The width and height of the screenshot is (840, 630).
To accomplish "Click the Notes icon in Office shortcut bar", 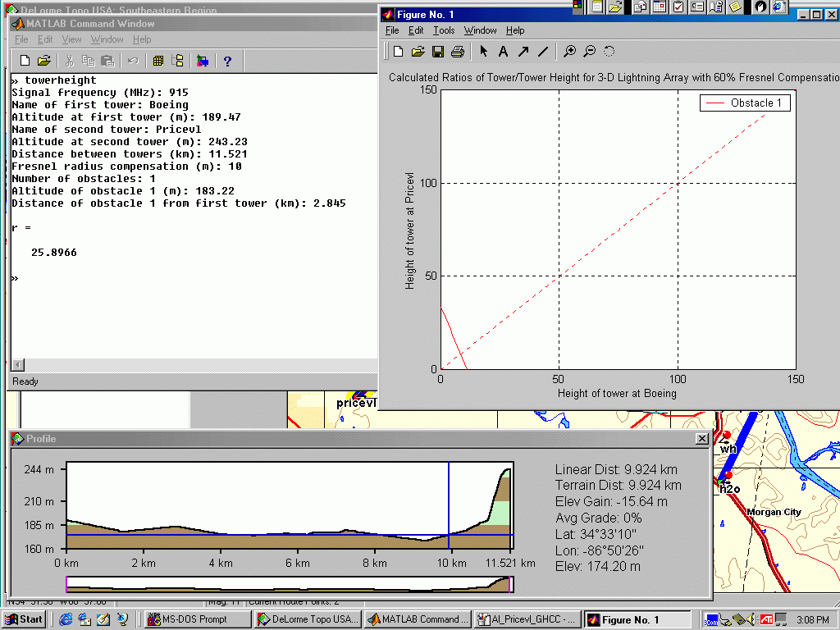I will pyautogui.click(x=736, y=7).
